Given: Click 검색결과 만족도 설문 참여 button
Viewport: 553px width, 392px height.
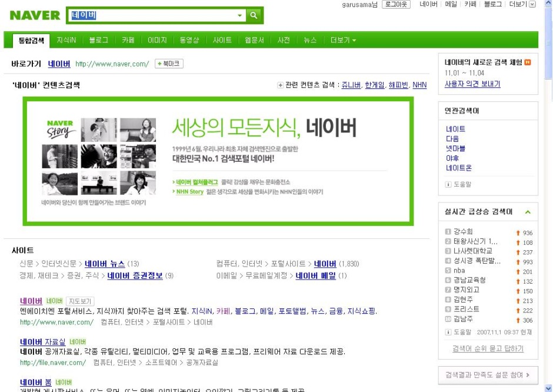Looking at the screenshot, I should pos(488,375).
